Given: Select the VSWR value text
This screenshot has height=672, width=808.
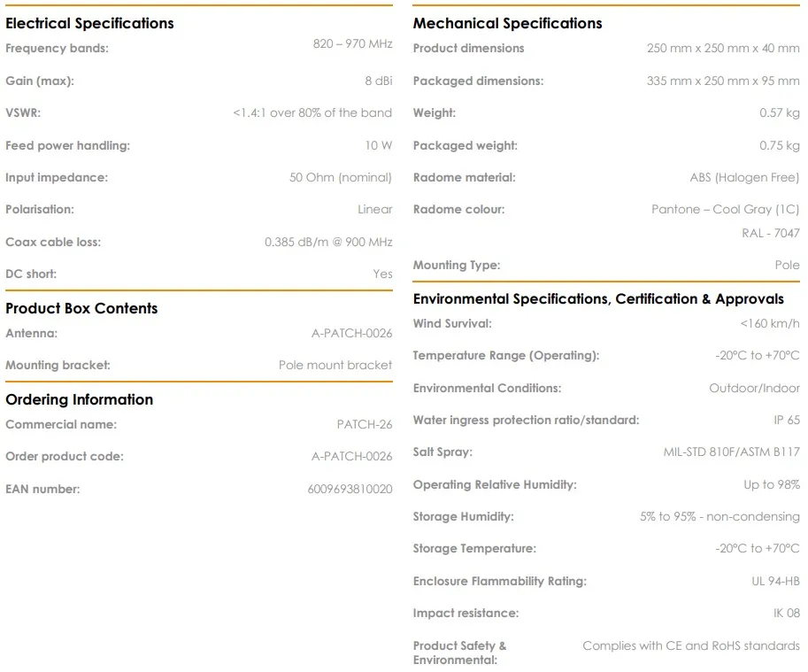Looking at the screenshot, I should 312,112.
